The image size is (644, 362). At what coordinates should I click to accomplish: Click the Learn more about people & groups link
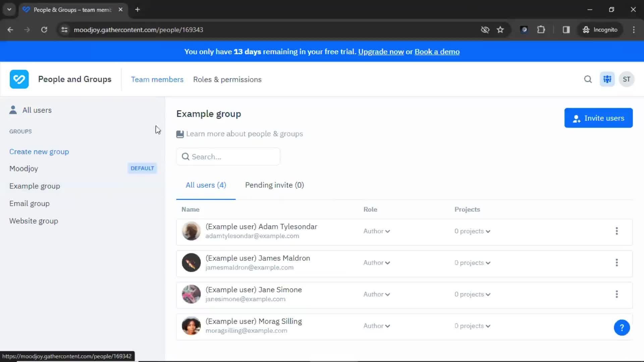point(245,133)
